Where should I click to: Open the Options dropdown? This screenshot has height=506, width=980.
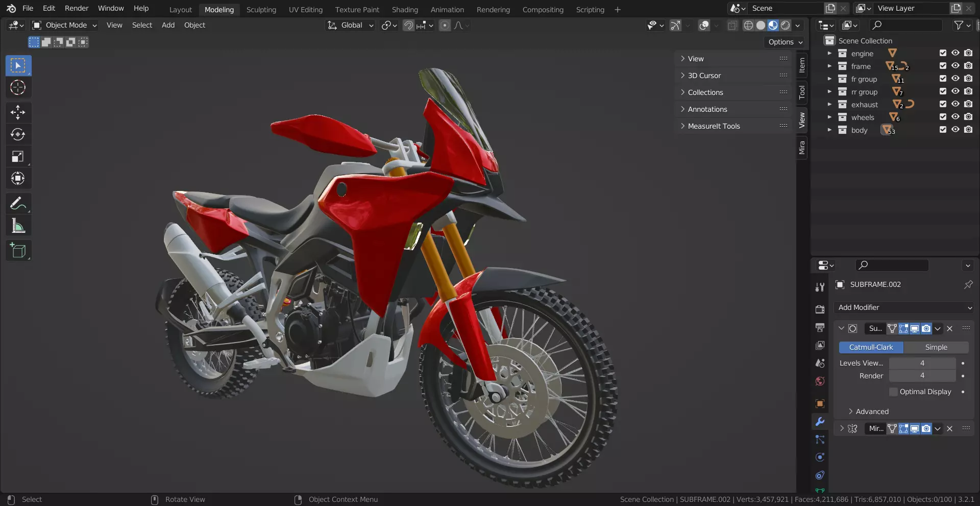pos(785,42)
